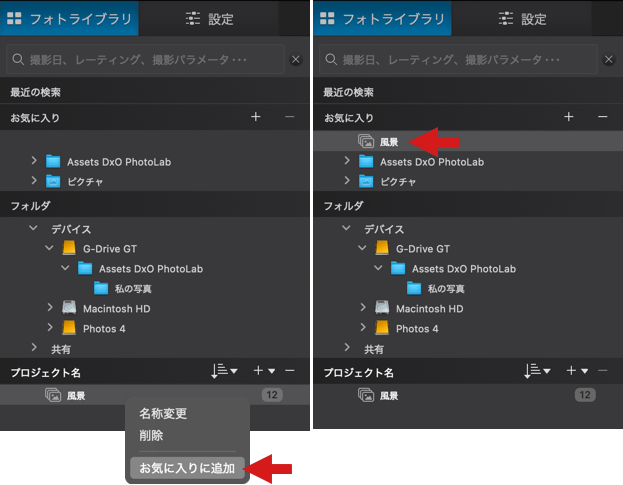Viewport: 623px width, 485px height.
Task: Expand Photos 4 drive in right panel
Action: pyautogui.click(x=363, y=327)
